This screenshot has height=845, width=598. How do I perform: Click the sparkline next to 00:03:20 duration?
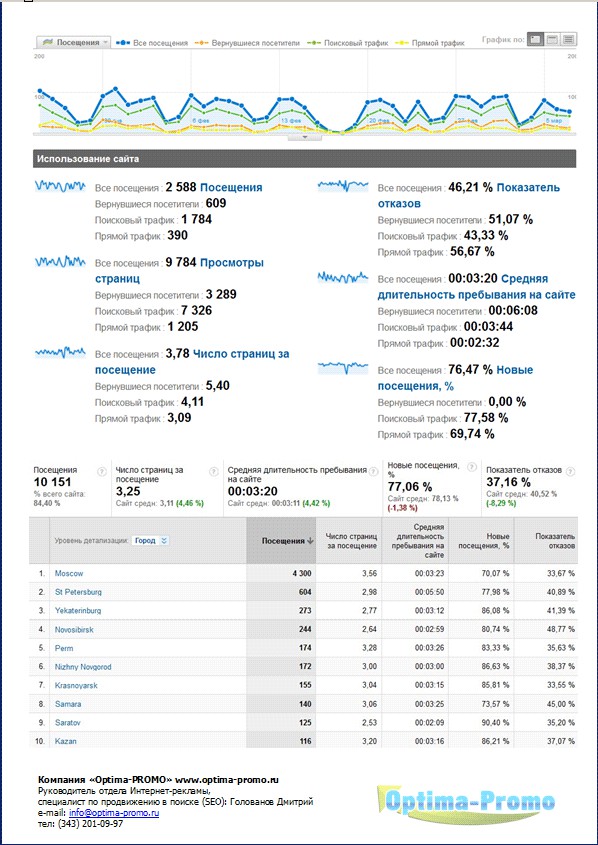[x=343, y=278]
